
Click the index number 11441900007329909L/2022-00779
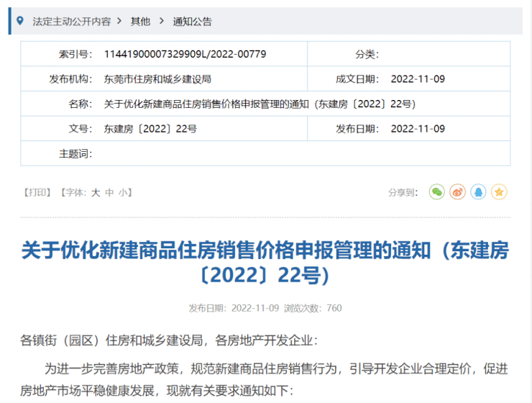click(185, 54)
